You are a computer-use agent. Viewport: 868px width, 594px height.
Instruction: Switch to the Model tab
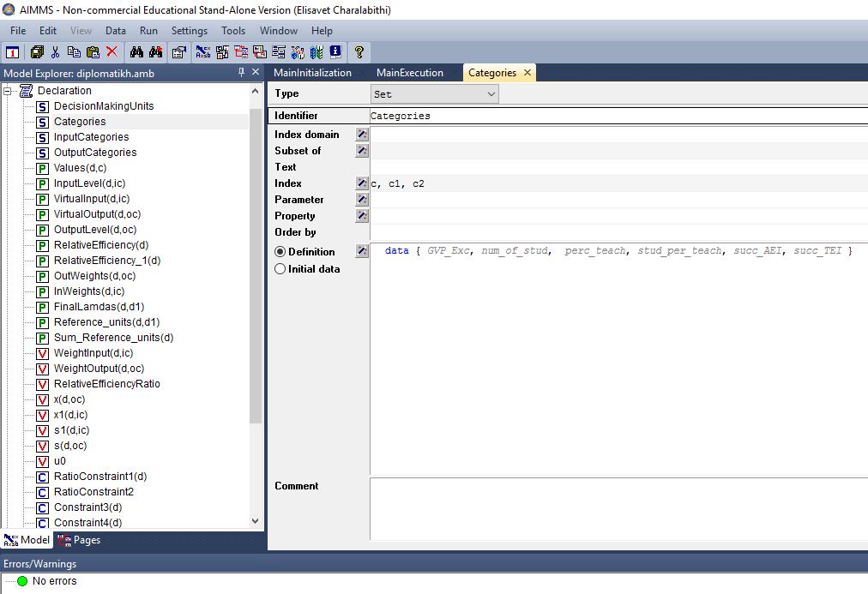(27, 540)
